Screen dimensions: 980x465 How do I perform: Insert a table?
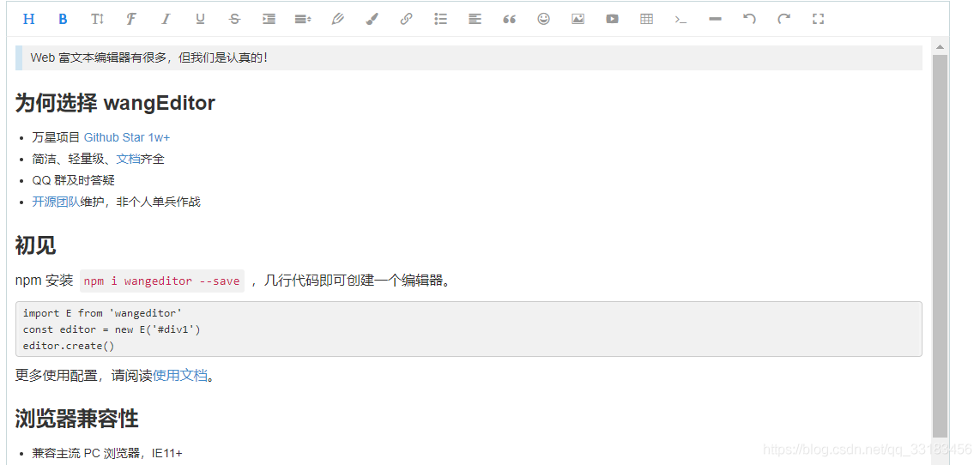pyautogui.click(x=647, y=19)
